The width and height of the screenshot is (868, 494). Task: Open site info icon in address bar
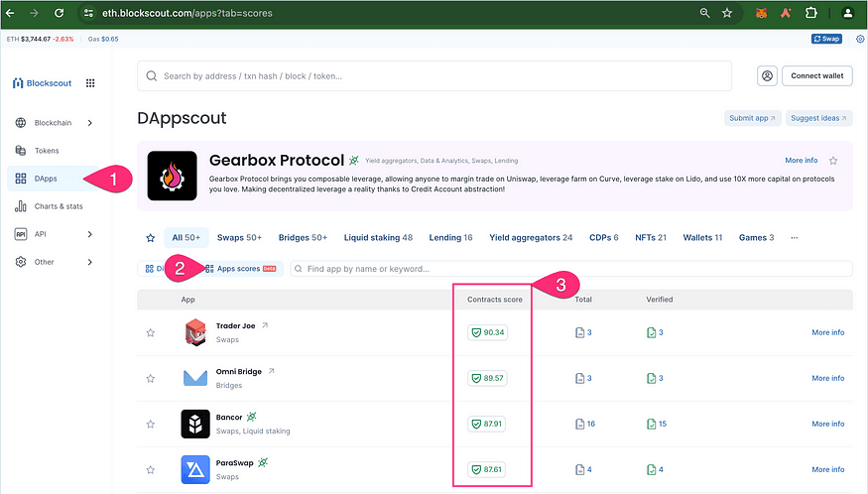88,13
